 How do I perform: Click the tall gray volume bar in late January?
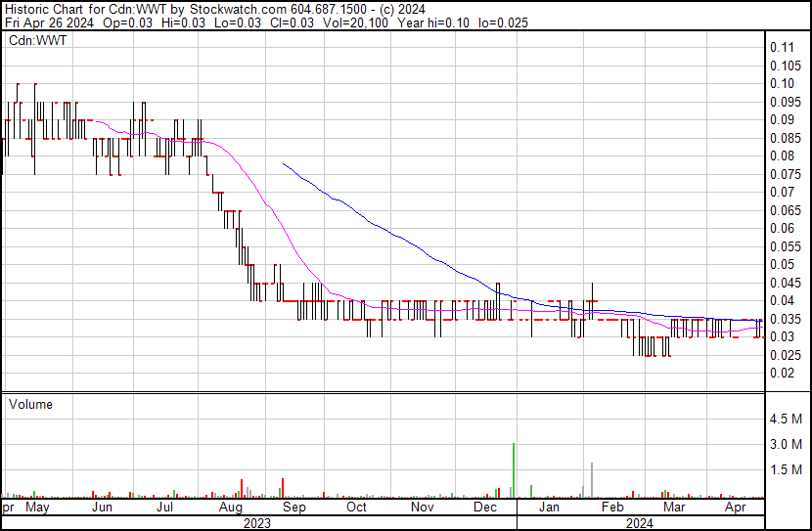[x=592, y=480]
